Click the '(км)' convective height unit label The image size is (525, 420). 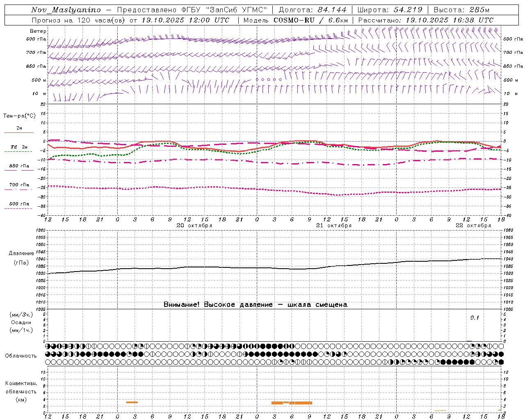coord(21,399)
